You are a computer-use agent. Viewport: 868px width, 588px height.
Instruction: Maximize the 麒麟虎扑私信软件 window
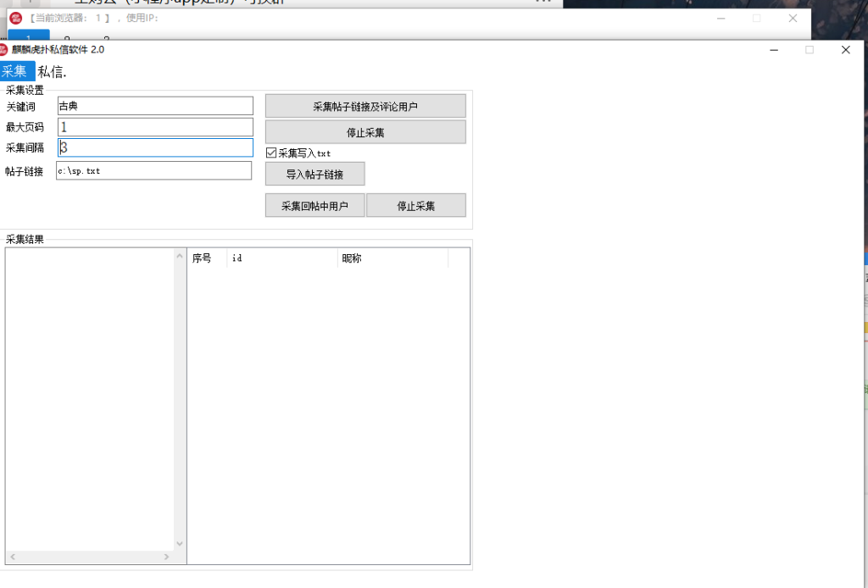click(809, 50)
